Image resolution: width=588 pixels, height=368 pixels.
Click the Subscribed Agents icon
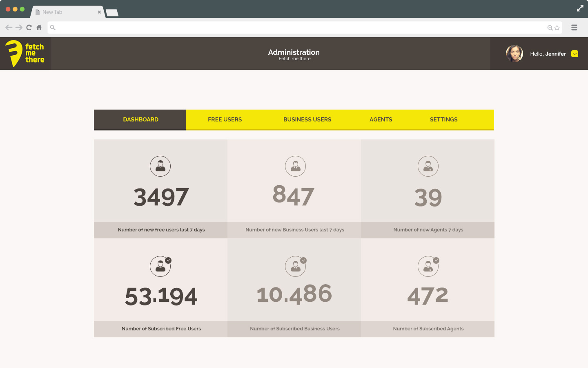428,266
